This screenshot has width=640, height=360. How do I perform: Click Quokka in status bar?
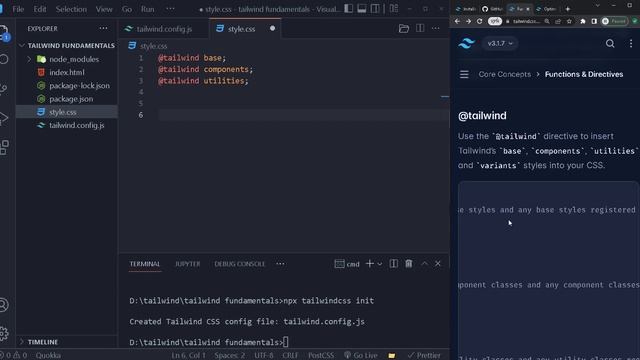(48, 356)
